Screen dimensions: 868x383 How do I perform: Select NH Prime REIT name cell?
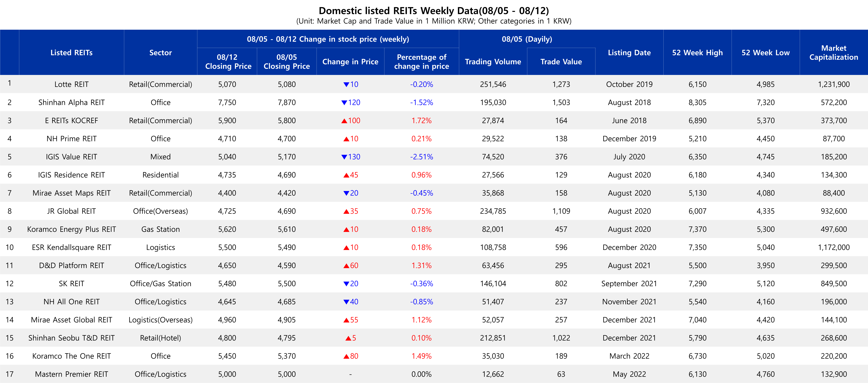click(x=71, y=139)
